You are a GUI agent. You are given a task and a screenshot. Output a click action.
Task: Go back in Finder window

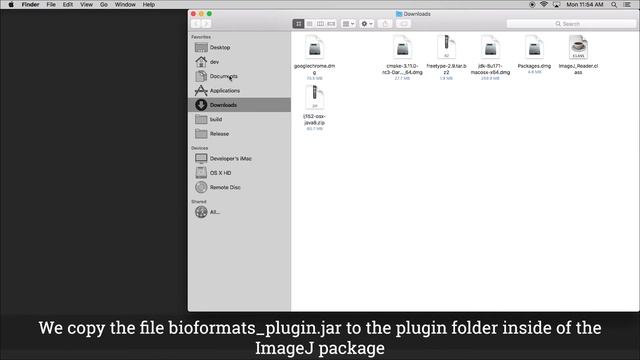click(196, 24)
